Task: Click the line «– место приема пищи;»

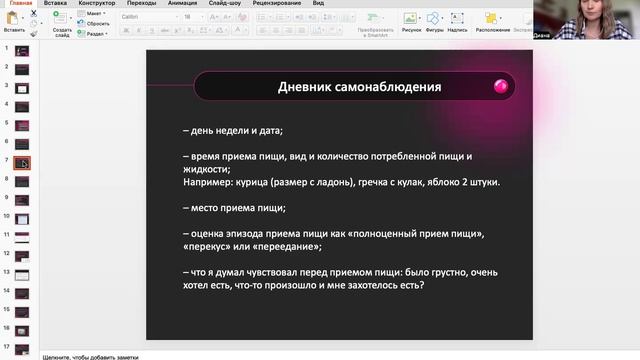Action: (x=234, y=208)
